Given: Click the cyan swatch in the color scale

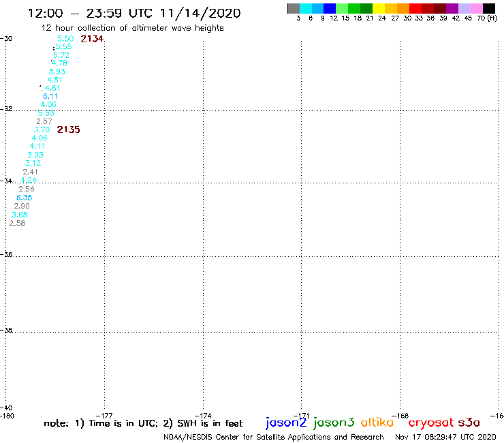Looking at the screenshot, I should pyautogui.click(x=305, y=8).
